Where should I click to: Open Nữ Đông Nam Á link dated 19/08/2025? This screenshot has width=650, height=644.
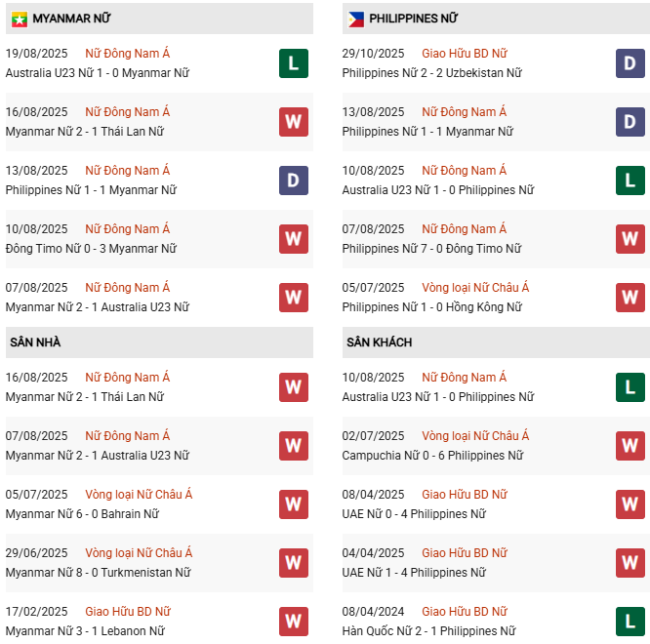click(x=127, y=54)
